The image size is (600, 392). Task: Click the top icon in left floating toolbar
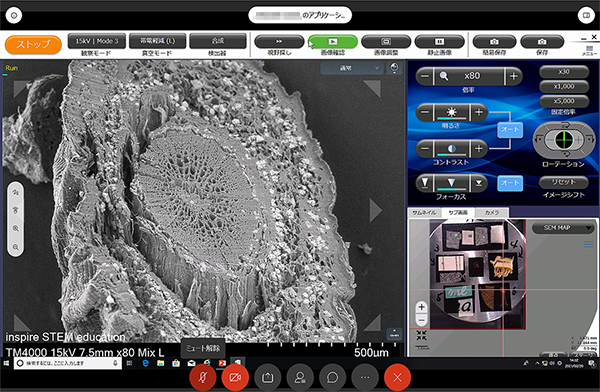(16, 192)
